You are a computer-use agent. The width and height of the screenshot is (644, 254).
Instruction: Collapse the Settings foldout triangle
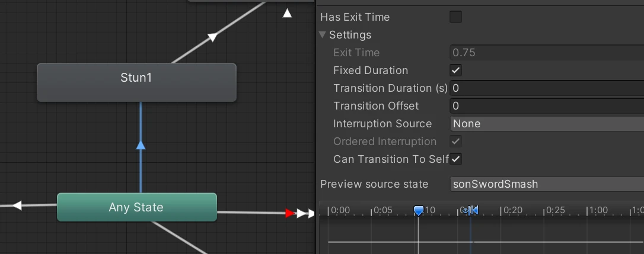(x=323, y=35)
